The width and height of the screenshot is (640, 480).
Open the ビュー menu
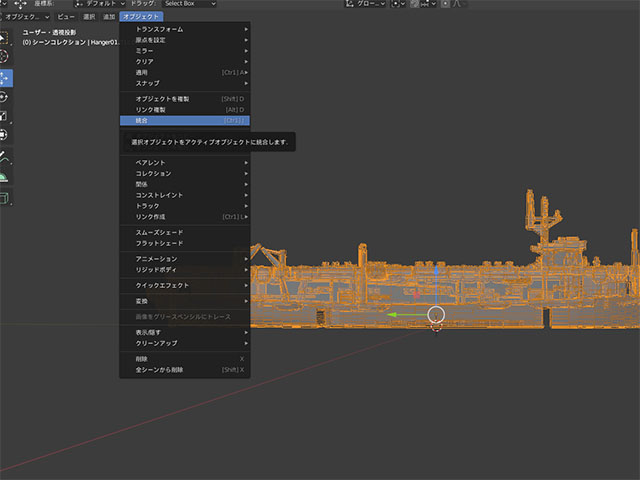(66, 17)
